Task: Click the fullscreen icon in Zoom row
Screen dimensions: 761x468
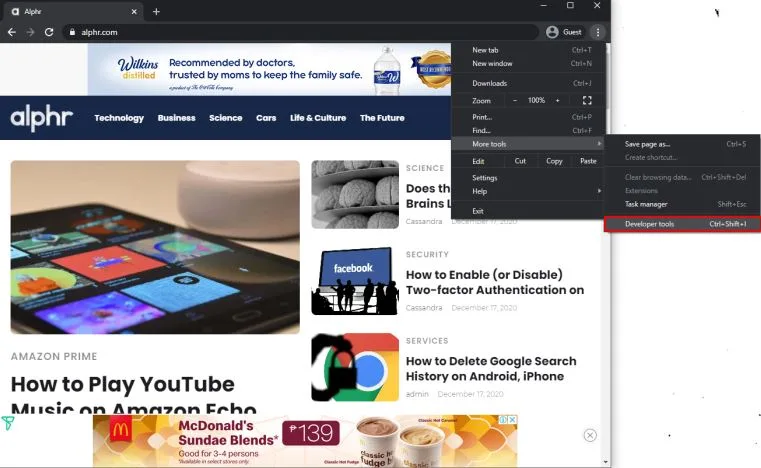Action: [587, 100]
